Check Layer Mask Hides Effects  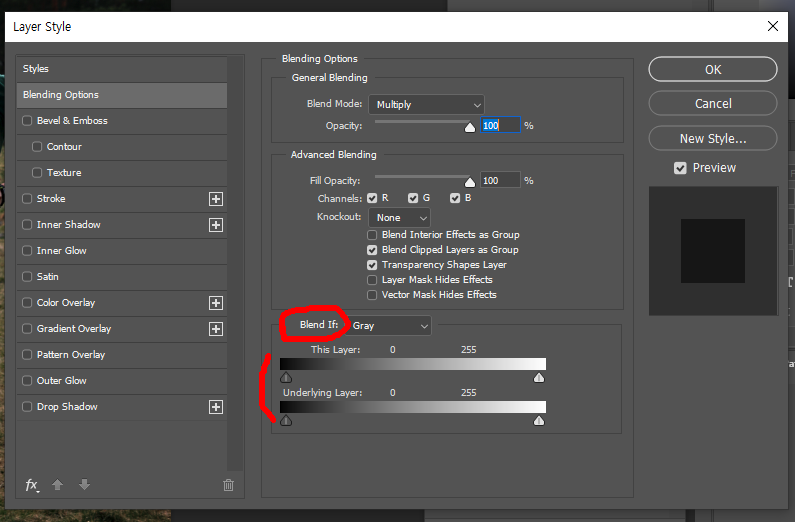click(372, 280)
